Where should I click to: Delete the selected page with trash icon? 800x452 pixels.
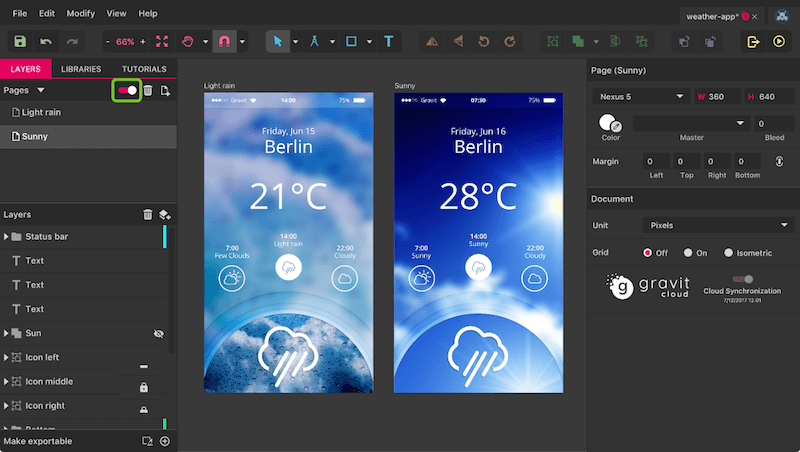(x=148, y=91)
